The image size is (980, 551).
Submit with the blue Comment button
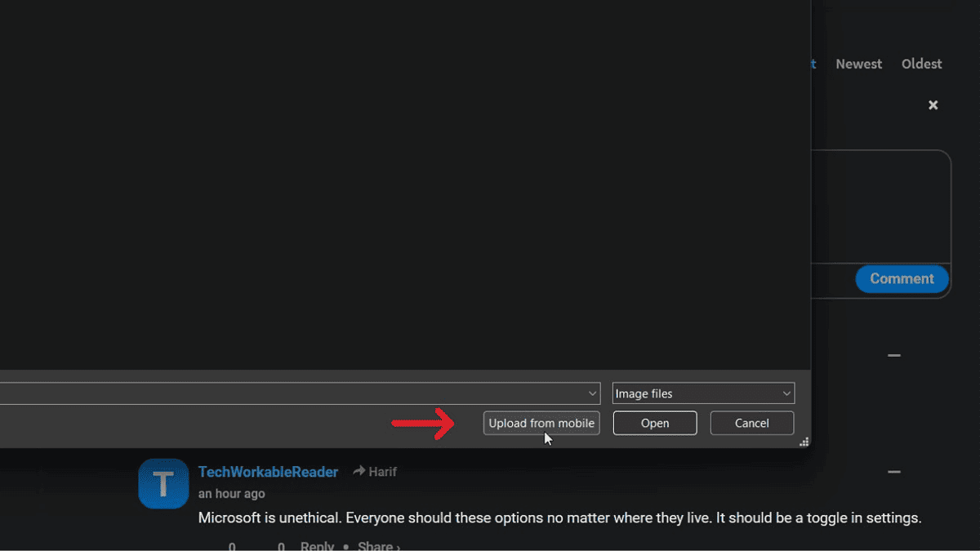point(902,279)
